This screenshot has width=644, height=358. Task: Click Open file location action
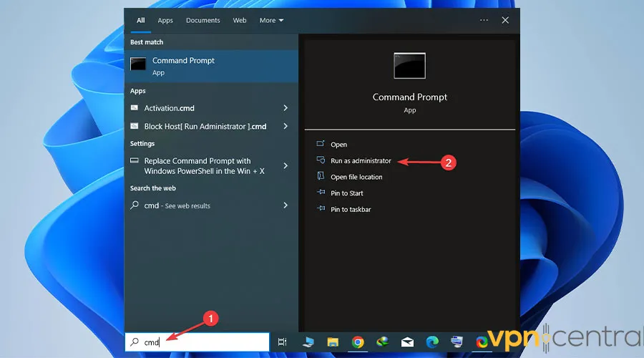tap(356, 177)
